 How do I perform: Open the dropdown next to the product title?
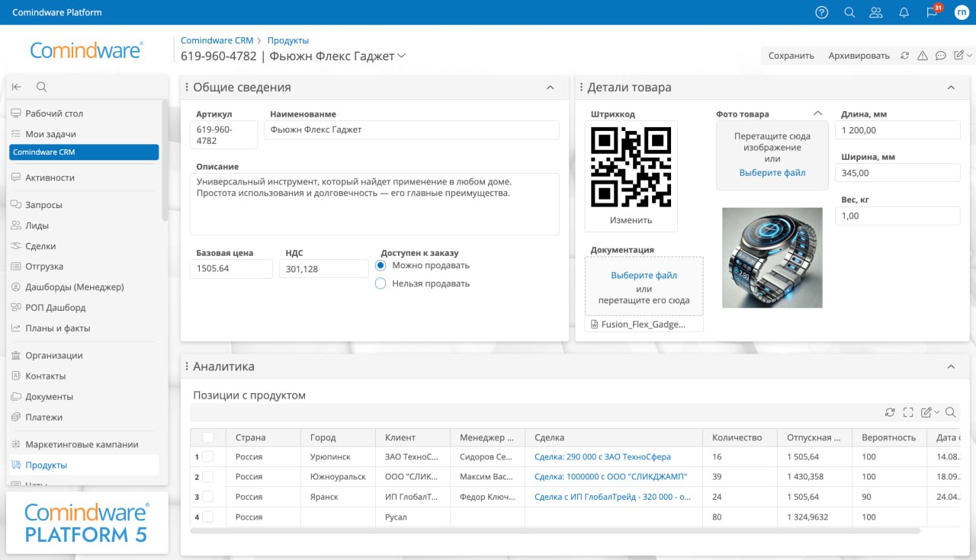[402, 56]
